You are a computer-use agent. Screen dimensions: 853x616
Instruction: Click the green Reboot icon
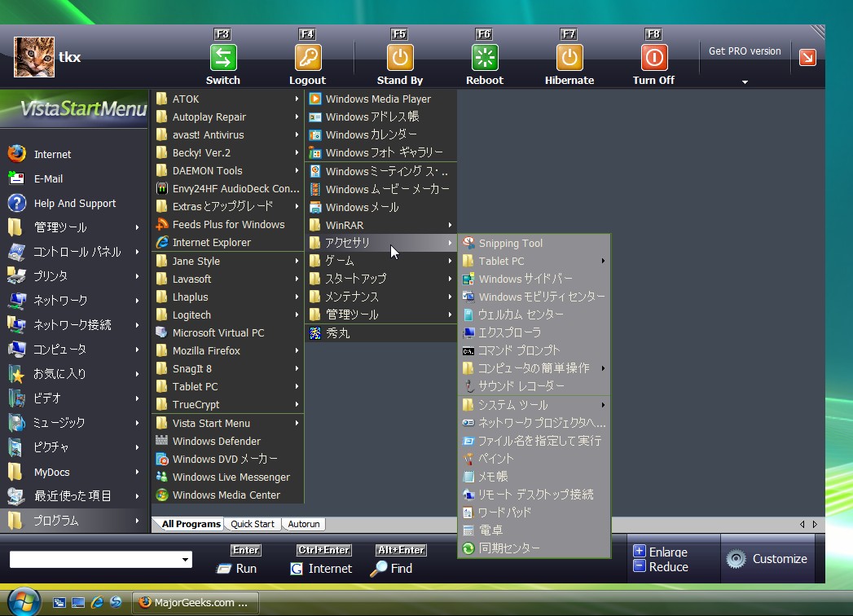[485, 58]
